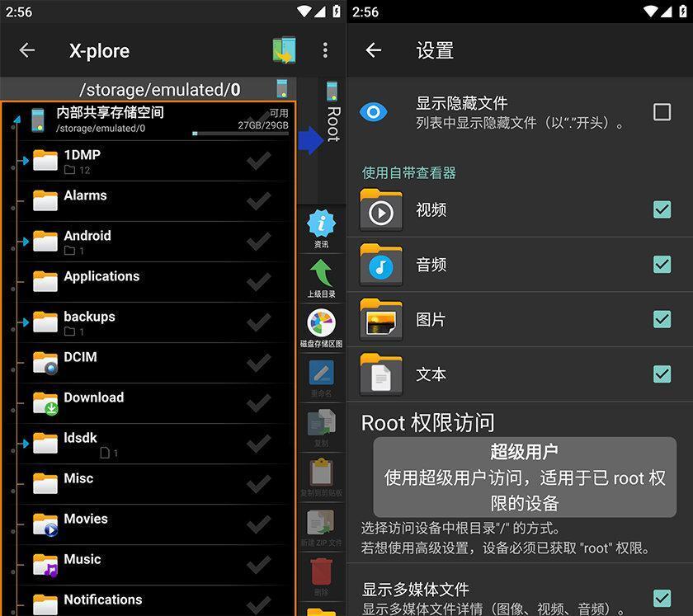Enable the 显示隐藏文件 checkbox
This screenshot has width=693, height=616.
(662, 112)
